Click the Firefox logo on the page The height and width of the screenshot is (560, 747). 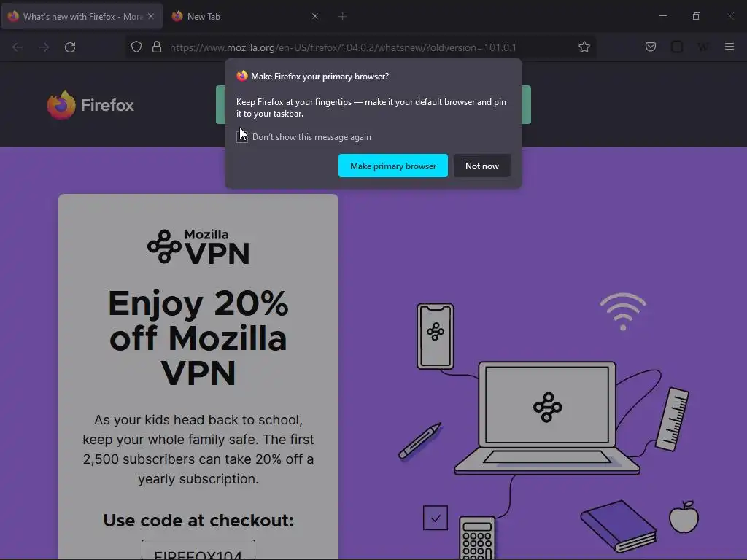90,105
